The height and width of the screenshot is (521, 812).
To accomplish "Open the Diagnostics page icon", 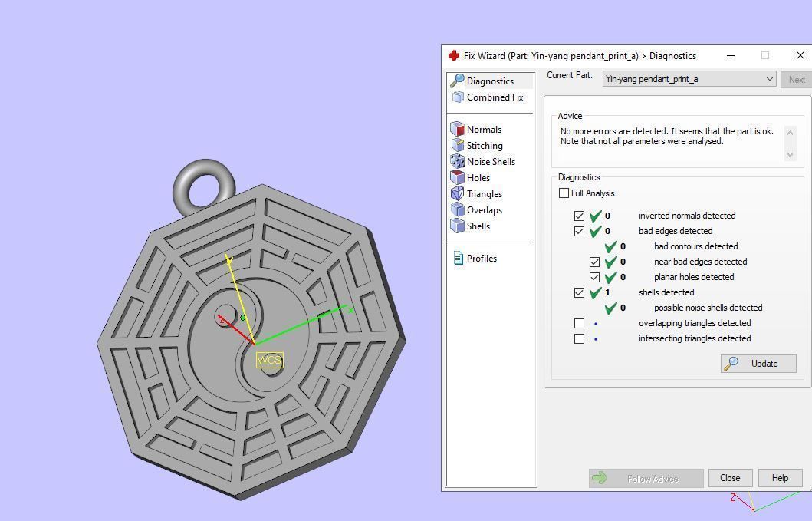I will [457, 81].
